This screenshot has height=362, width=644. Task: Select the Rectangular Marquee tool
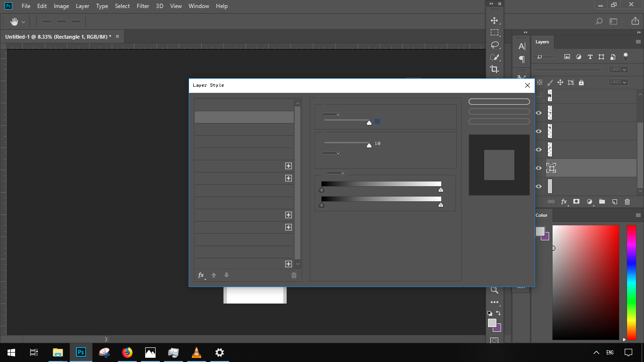[x=495, y=33]
